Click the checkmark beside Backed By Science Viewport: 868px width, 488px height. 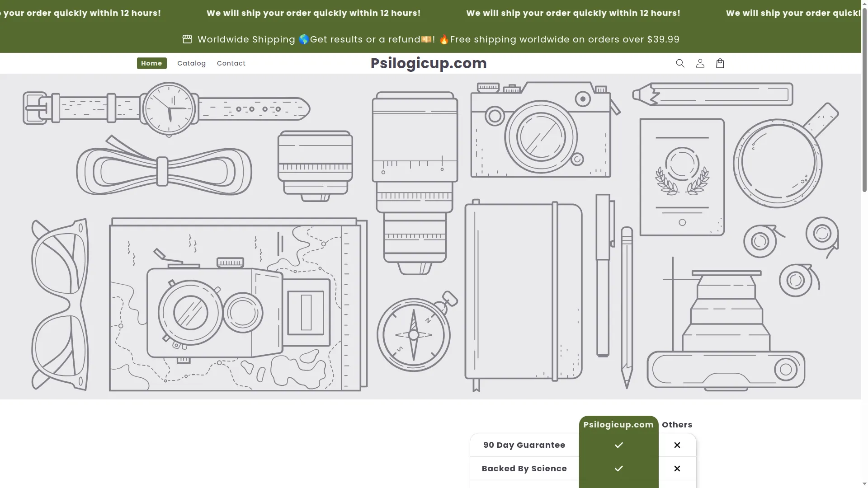click(x=619, y=469)
